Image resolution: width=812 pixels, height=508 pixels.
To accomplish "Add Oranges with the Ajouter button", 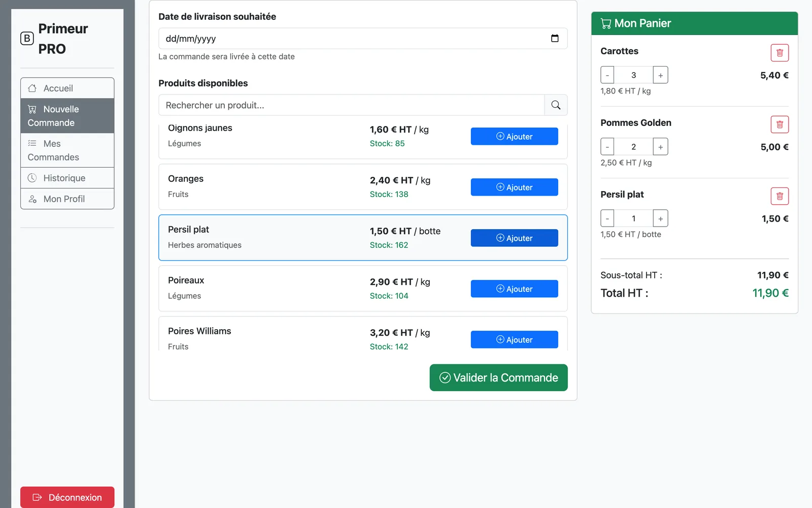I will 514,187.
